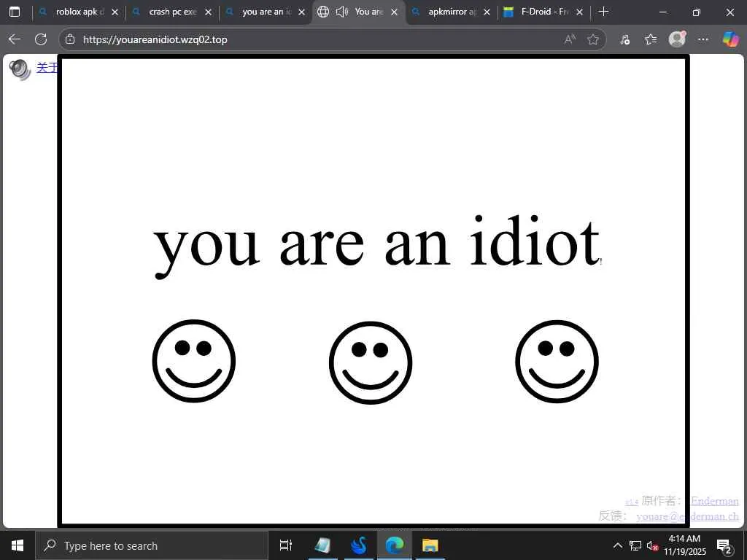Add this page to favorites
Screen dimensions: 747x560
coord(592,39)
